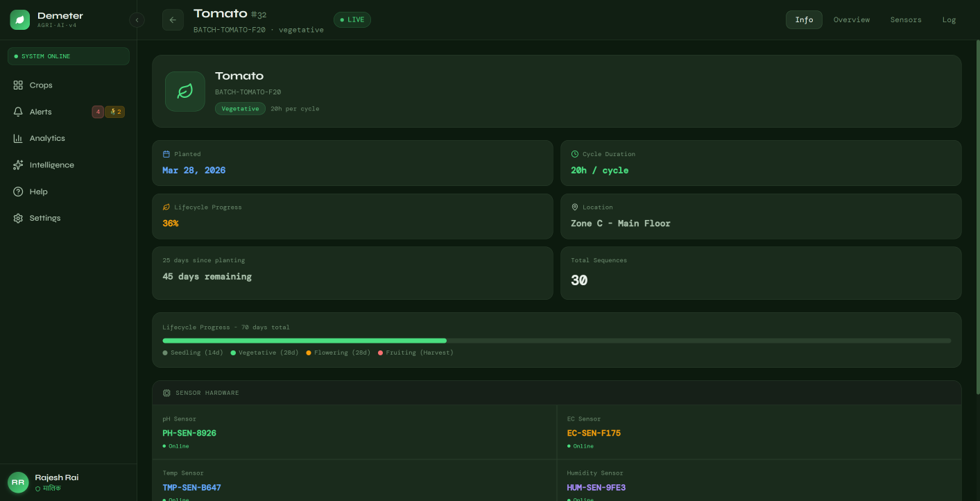The image size is (980, 501).
Task: Click the clock icon beside Cycle Duration
Action: (575, 154)
